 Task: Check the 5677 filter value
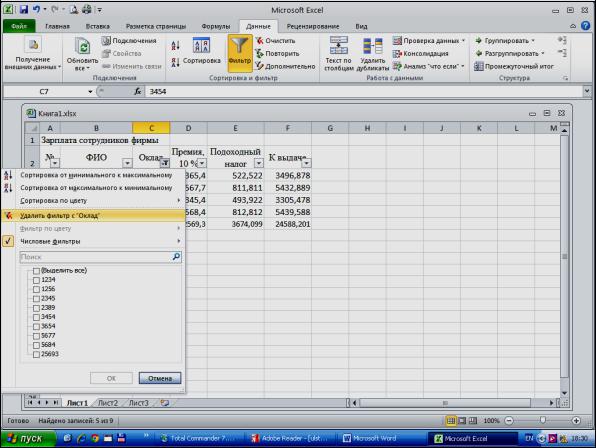(x=36, y=336)
